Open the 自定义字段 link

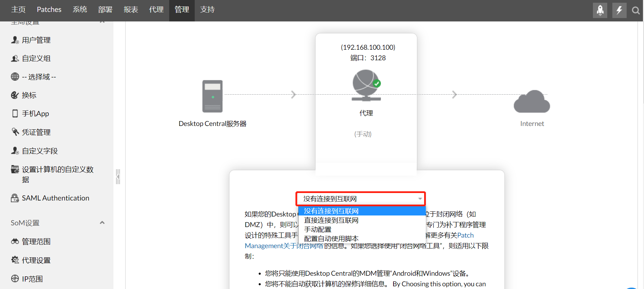(x=40, y=151)
